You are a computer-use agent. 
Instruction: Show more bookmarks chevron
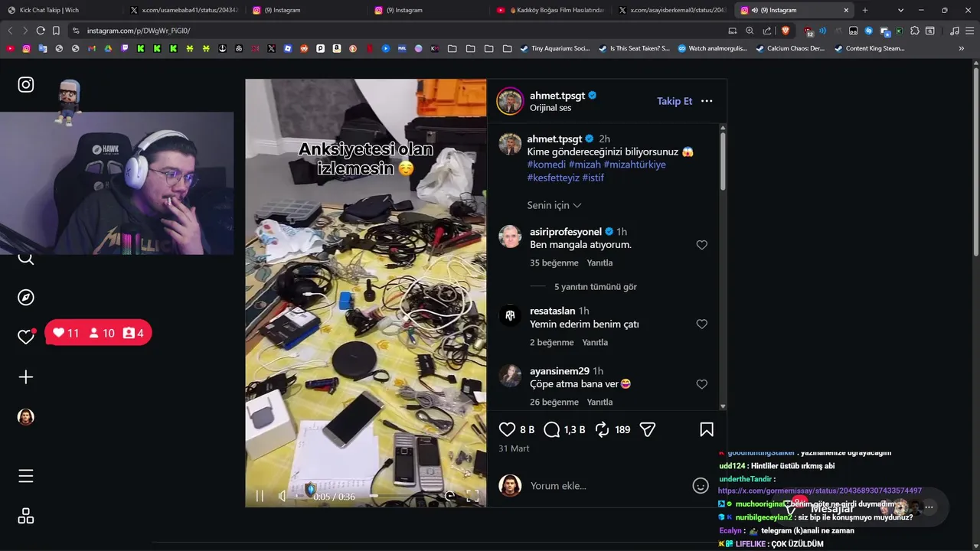(962, 48)
